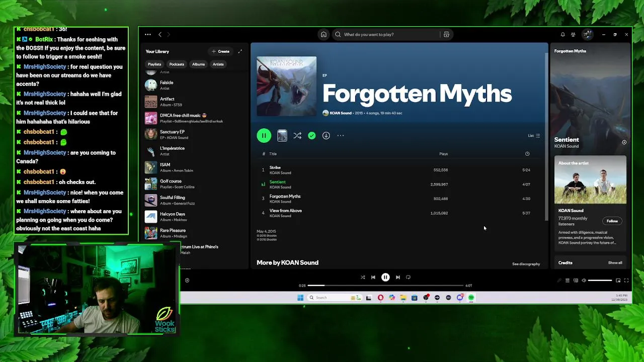Open the three-dot Spotify app menu
Screen dimensions: 644x362
point(148,35)
